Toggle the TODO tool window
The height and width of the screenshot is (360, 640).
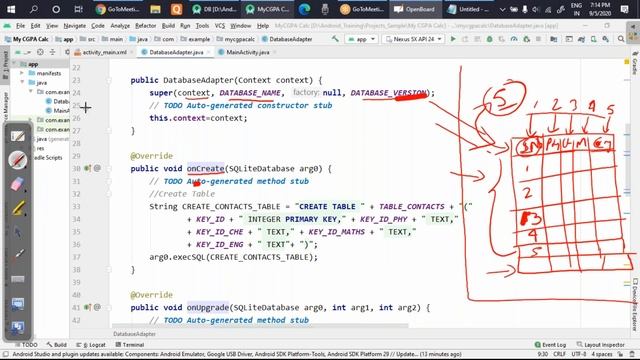26,345
